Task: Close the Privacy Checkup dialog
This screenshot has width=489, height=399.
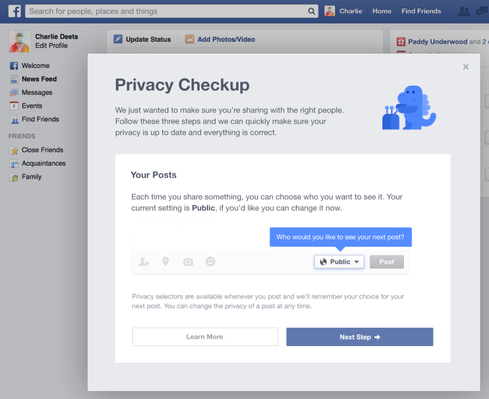Action: (x=466, y=67)
